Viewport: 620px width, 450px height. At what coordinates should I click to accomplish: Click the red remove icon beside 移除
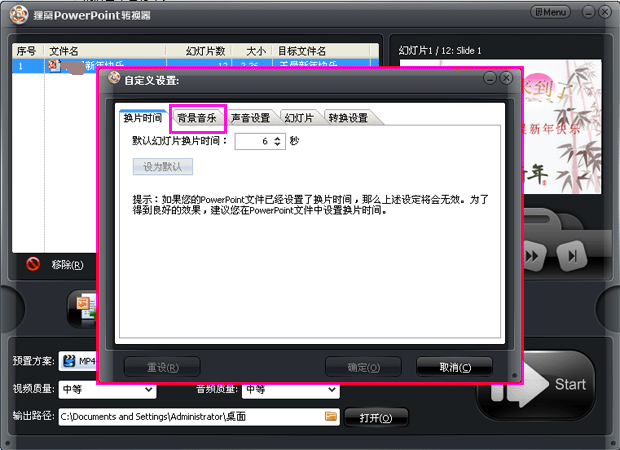pos(33,264)
